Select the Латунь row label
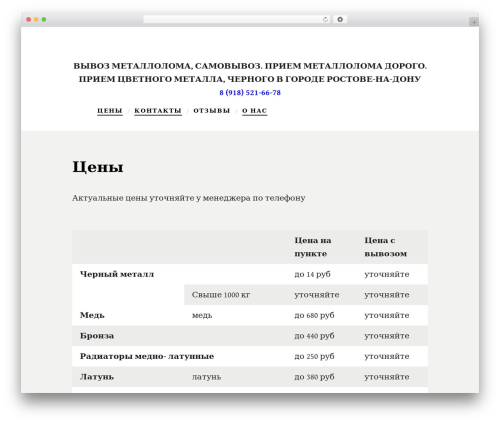This screenshot has height=423, width=500. tap(97, 377)
